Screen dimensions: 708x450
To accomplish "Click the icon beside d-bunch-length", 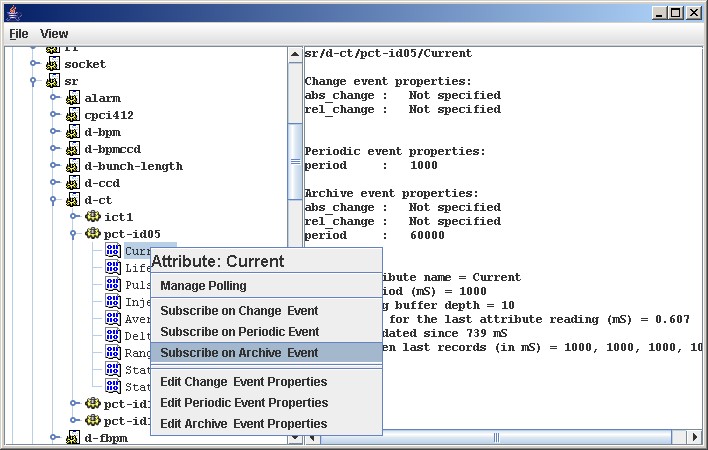I will 73,166.
